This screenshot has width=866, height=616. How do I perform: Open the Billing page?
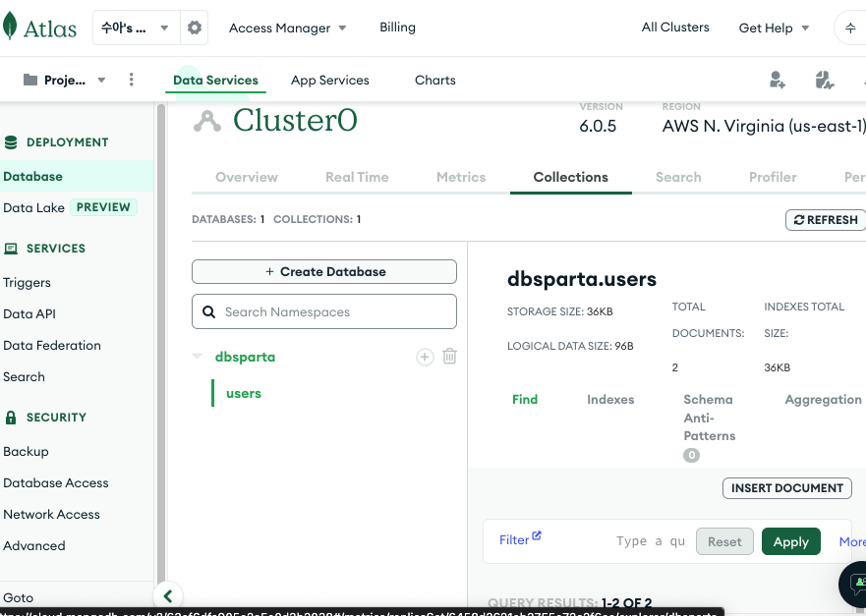tap(398, 28)
